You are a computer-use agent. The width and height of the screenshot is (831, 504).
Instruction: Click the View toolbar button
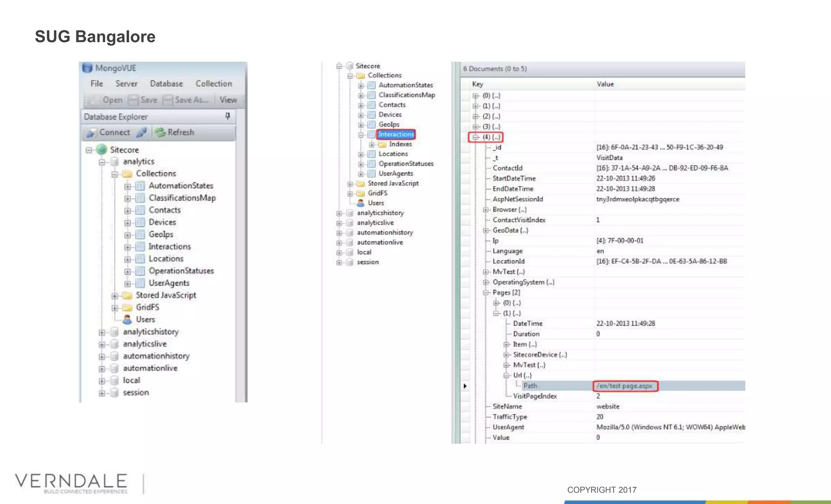pyautogui.click(x=228, y=100)
